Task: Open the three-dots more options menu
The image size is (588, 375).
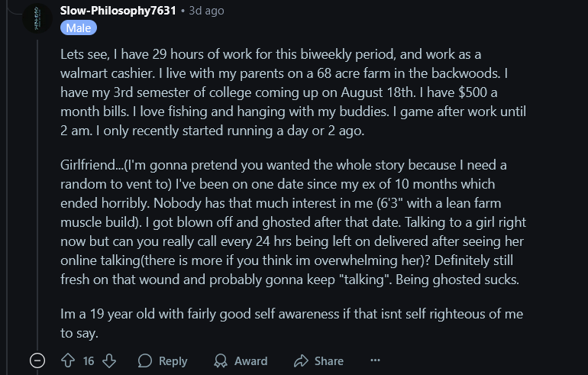Action: pyautogui.click(x=375, y=360)
